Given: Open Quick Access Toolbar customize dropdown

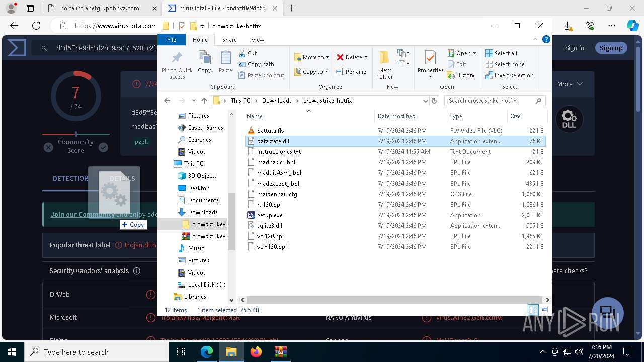Looking at the screenshot, I should click(202, 26).
